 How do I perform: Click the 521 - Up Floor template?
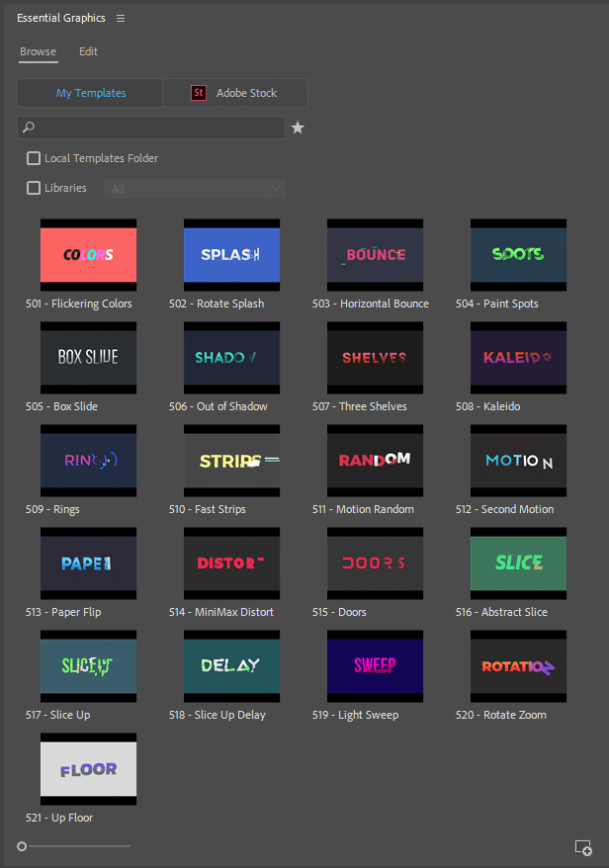tap(88, 769)
